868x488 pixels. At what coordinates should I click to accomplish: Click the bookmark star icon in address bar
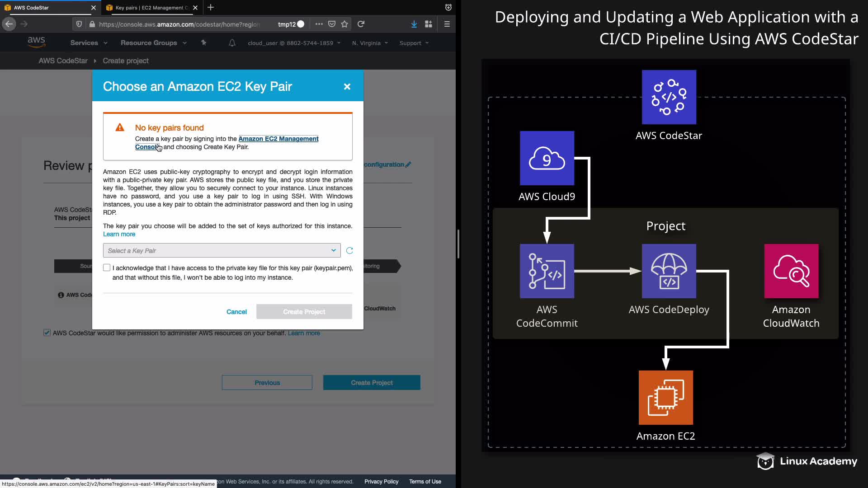(x=345, y=24)
